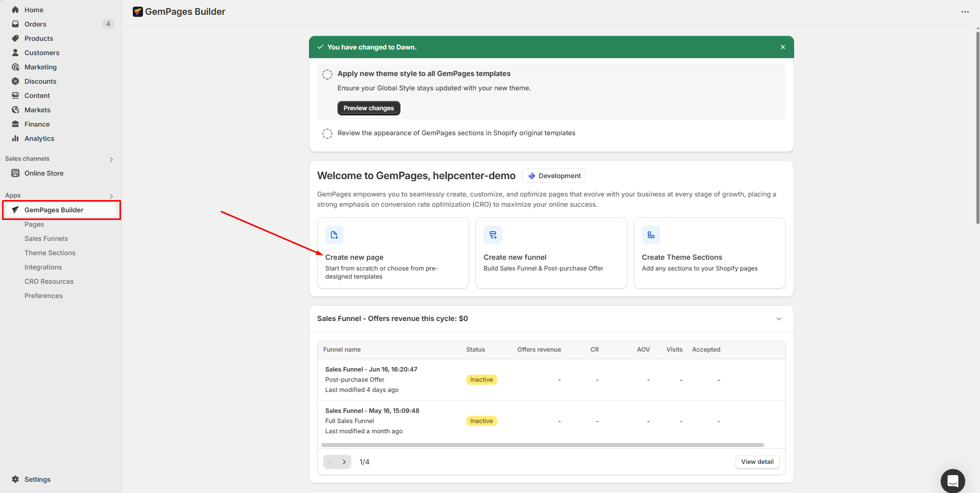Collapse the Sales Funnel revenue section
The image size is (980, 493).
(x=779, y=319)
